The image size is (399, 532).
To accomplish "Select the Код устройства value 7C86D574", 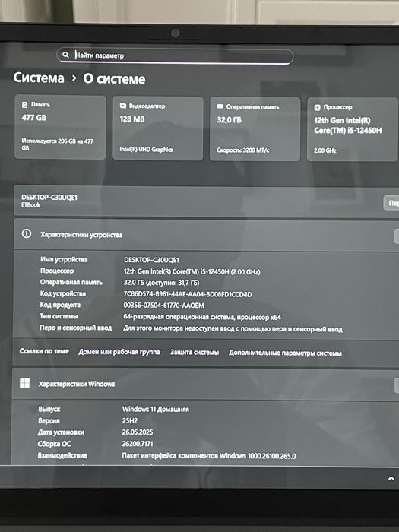I will tap(188, 294).
